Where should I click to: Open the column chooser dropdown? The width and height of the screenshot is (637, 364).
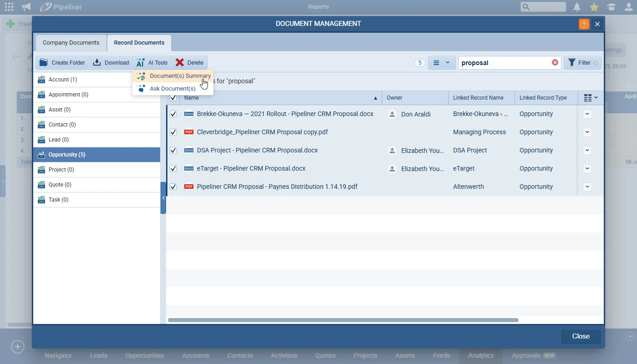point(591,98)
